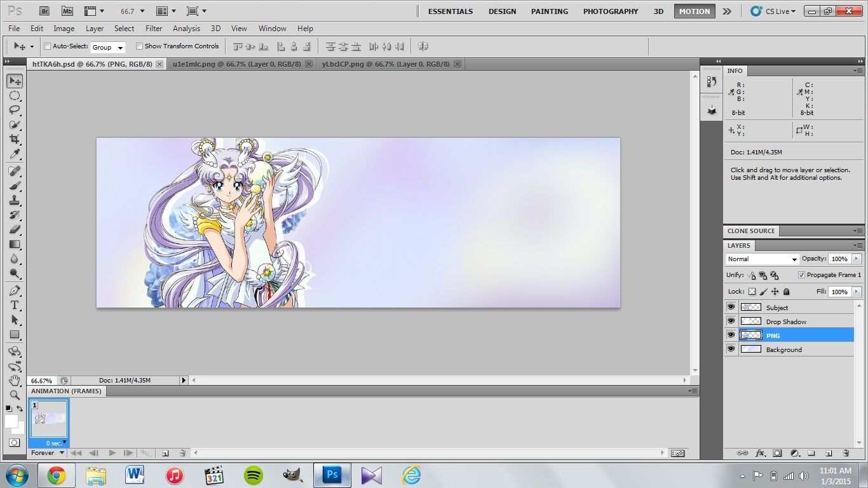Viewport: 868px width, 488px height.
Task: Select the Eraser tool
Action: tap(15, 229)
